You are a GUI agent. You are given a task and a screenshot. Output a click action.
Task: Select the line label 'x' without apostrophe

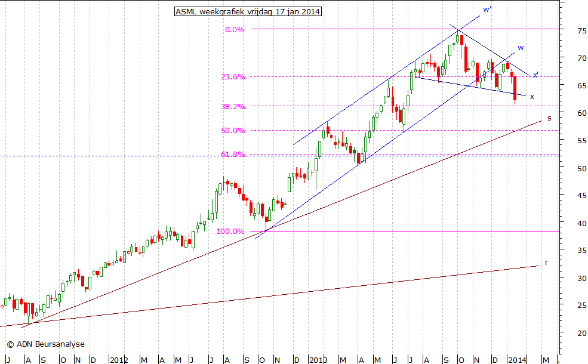point(532,97)
